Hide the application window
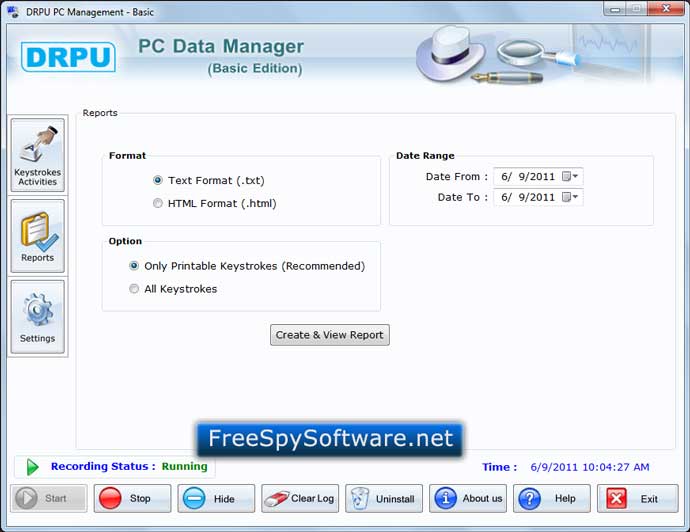690x532 pixels. (216, 499)
